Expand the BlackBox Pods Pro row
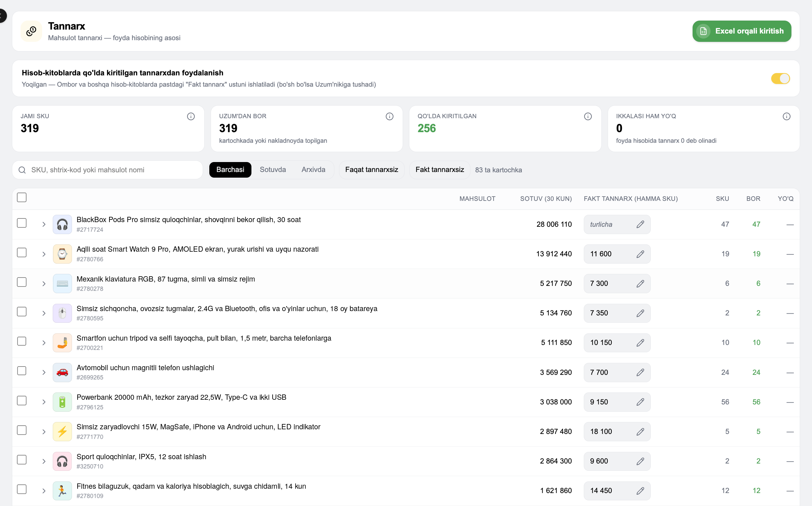Image resolution: width=812 pixels, height=506 pixels. 44,224
